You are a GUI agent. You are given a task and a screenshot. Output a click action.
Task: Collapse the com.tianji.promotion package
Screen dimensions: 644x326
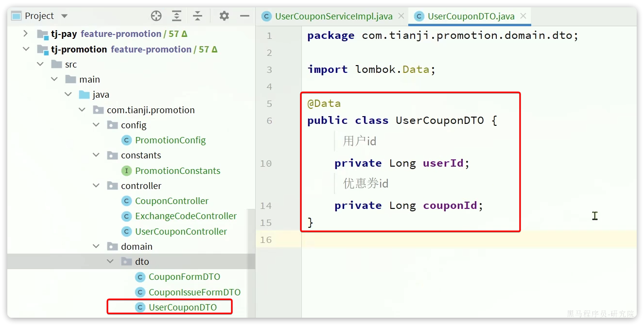82,110
